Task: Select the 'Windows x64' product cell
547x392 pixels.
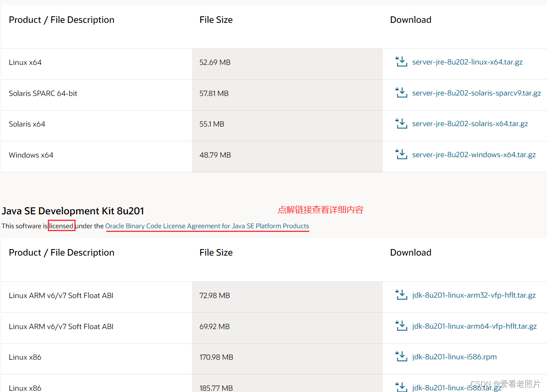Action: tap(31, 155)
